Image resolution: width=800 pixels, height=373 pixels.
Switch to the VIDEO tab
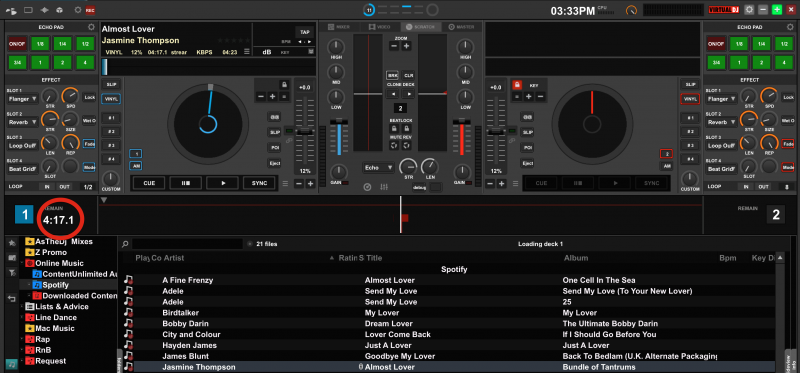(380, 27)
